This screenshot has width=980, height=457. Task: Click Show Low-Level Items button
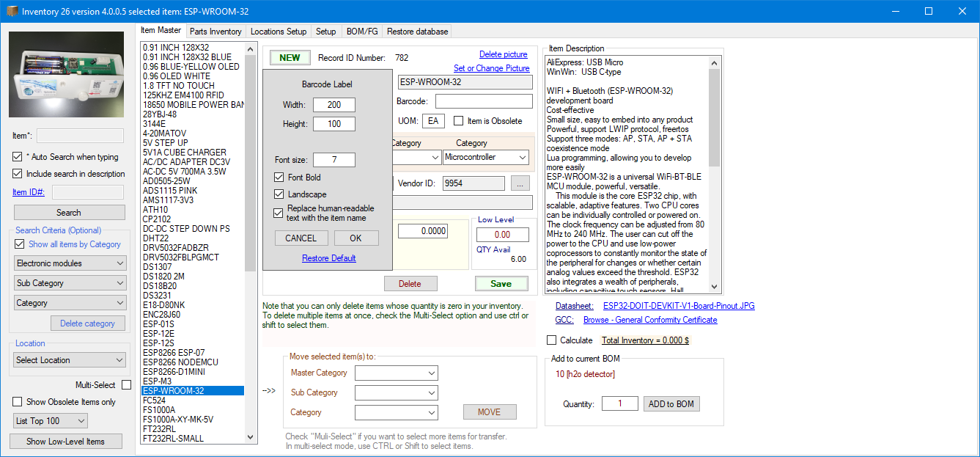point(65,442)
